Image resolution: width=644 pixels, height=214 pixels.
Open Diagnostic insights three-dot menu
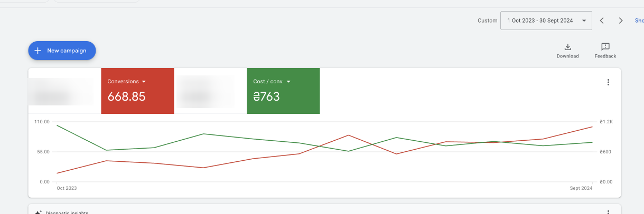tap(608, 212)
